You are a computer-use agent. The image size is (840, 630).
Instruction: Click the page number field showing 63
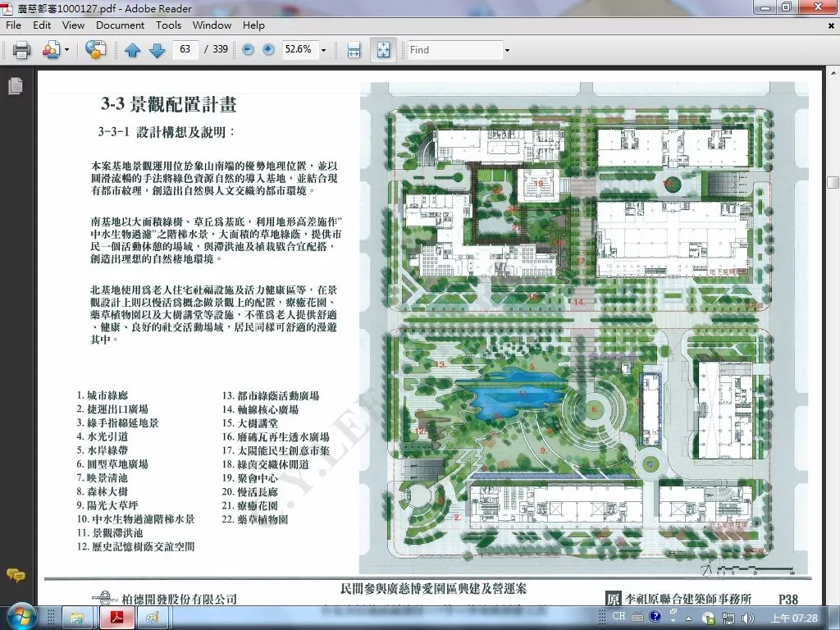[x=185, y=49]
